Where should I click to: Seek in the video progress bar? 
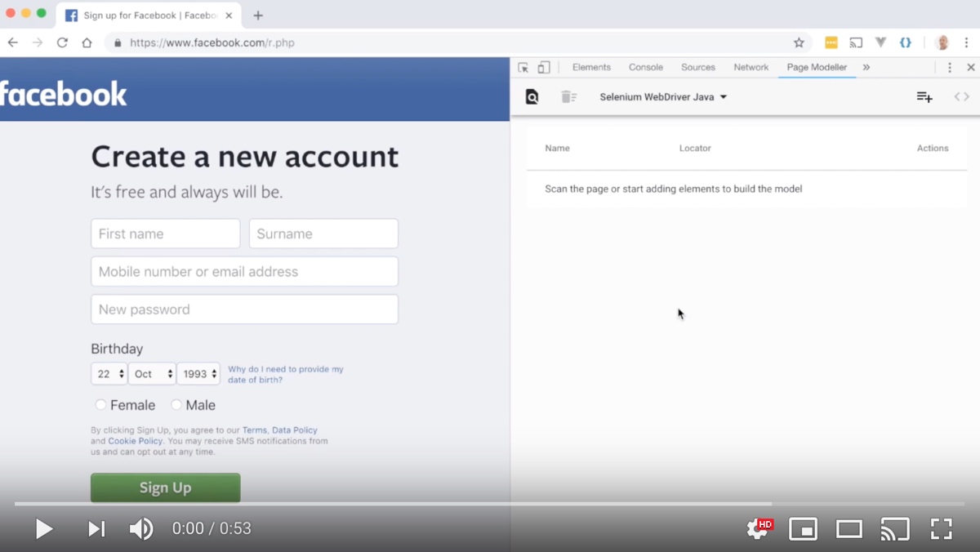490,504
